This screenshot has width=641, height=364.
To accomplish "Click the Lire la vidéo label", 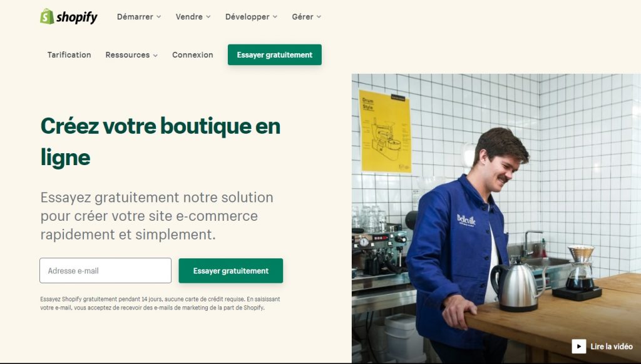I will [612, 346].
